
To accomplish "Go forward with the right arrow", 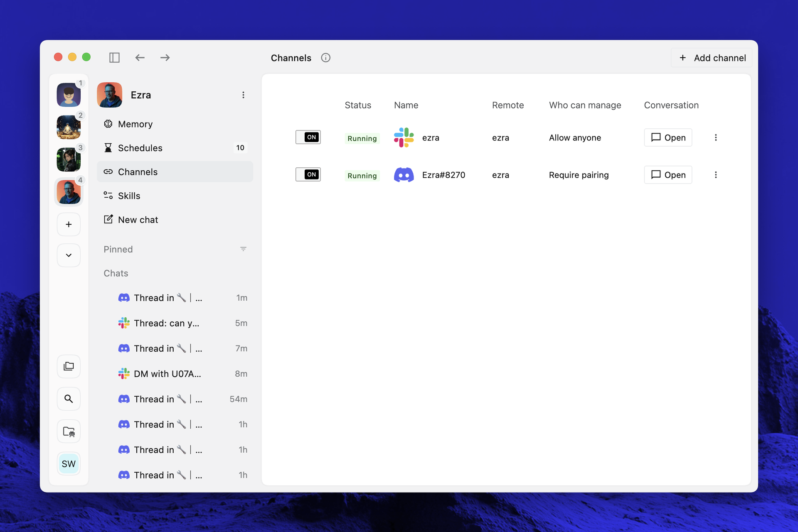I will (165, 57).
